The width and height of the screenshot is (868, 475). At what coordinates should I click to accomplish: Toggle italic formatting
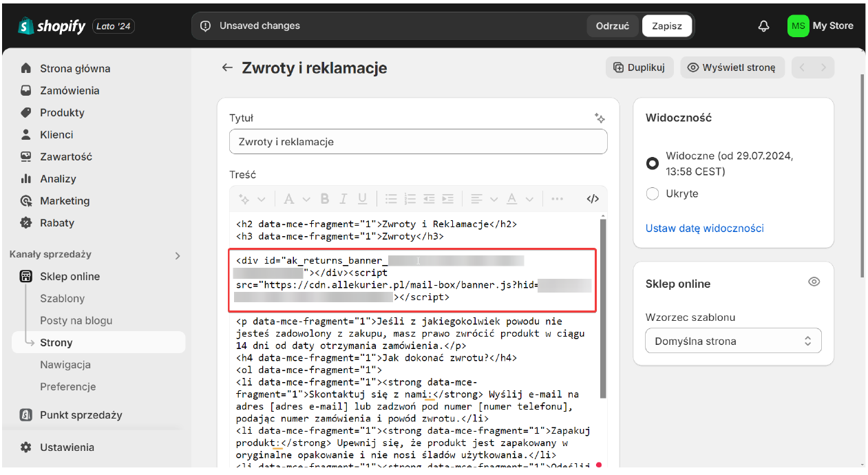tap(343, 199)
